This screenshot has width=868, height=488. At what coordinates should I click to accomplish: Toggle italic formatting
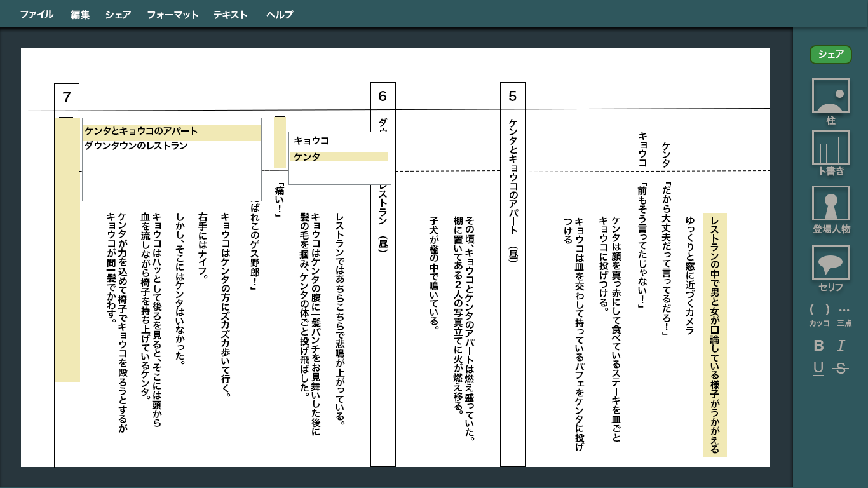coord(841,346)
